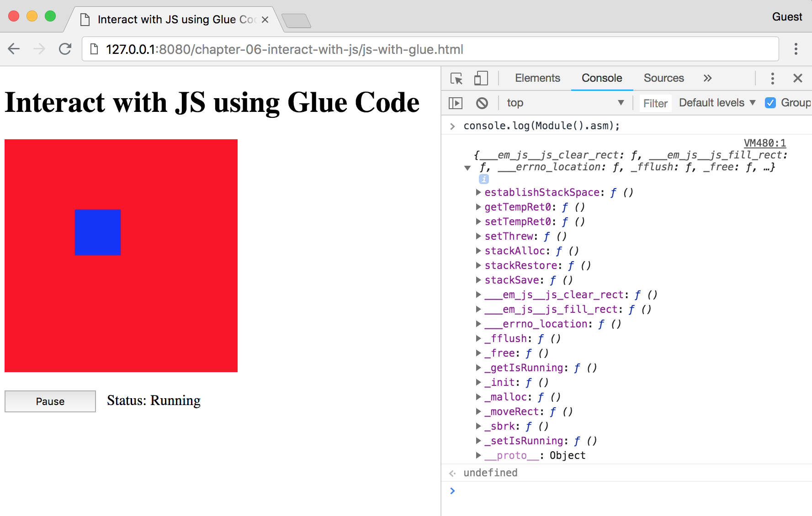Switch to the Sources tab
This screenshot has height=516, width=812.
coord(663,79)
